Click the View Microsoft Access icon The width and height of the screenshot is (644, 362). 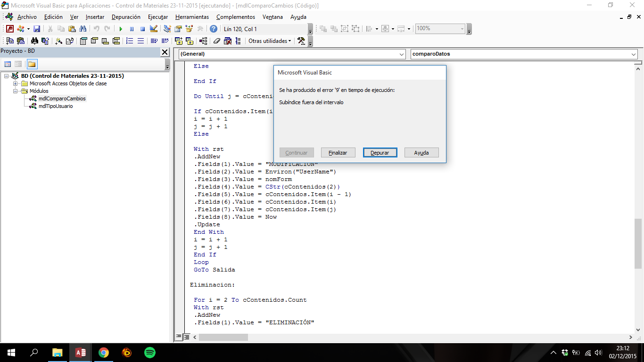point(10,29)
